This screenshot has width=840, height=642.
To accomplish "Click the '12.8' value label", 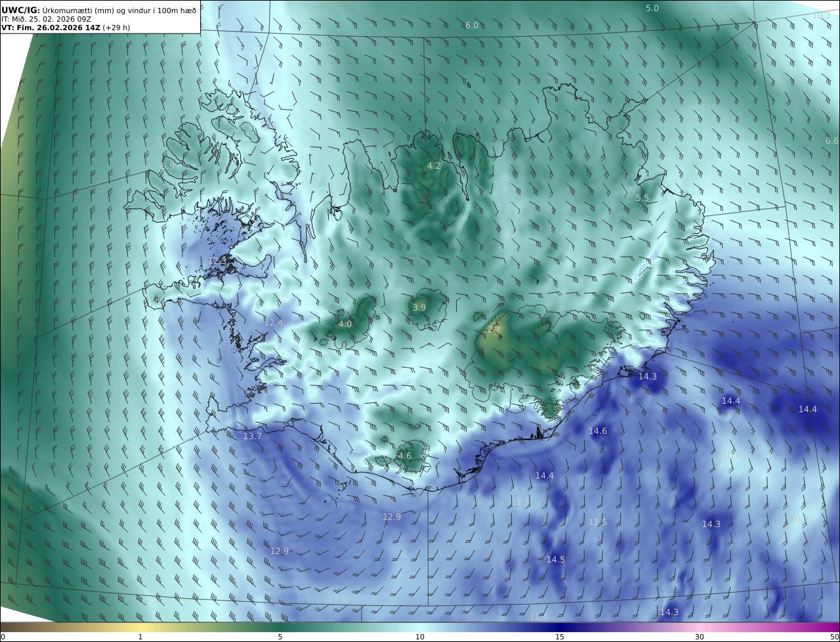I will pyautogui.click(x=217, y=261).
